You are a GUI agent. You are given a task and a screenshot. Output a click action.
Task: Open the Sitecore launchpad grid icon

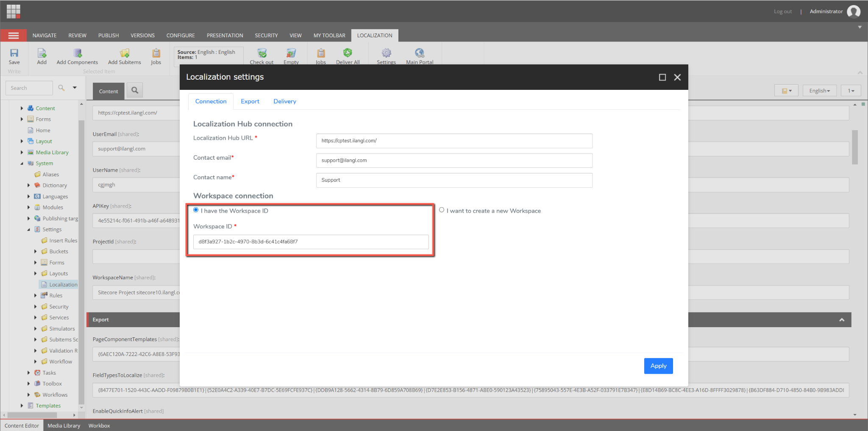tap(14, 11)
